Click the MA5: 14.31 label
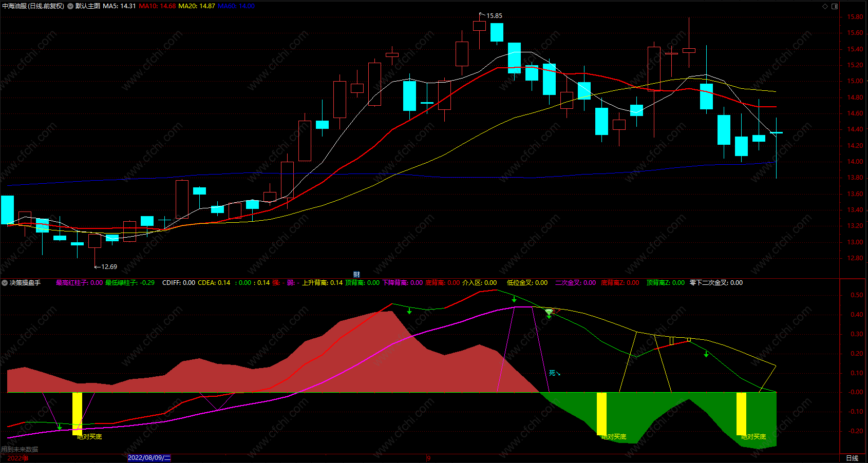 click(x=119, y=6)
